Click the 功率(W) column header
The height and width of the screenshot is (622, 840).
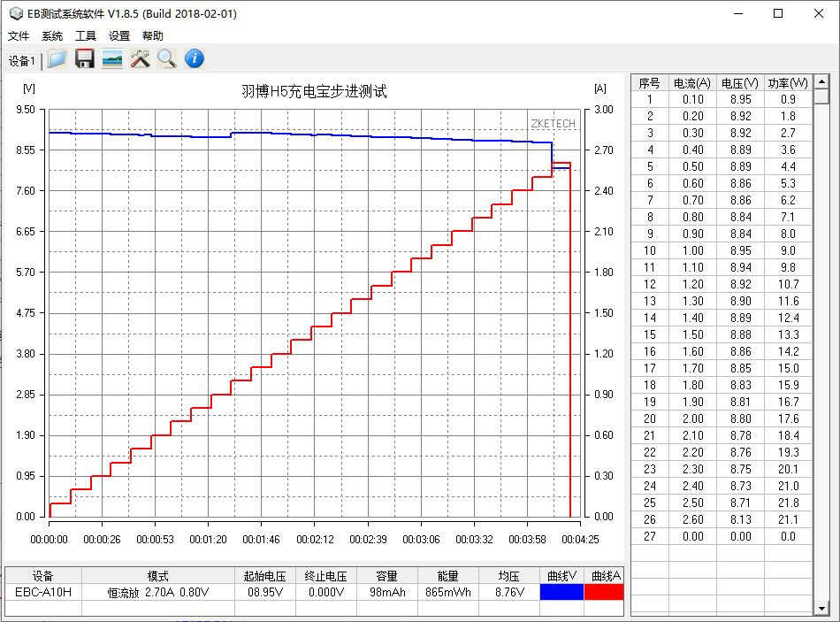(x=788, y=83)
